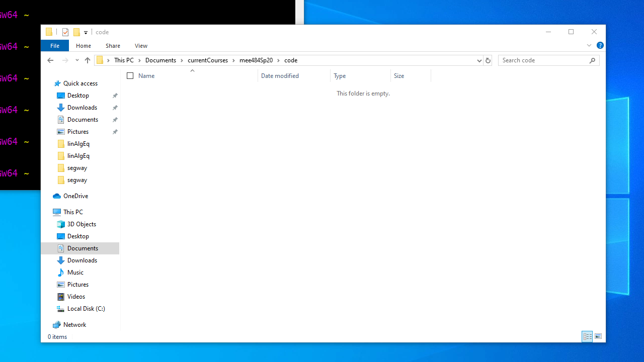
Task: Click the Properties icon in quick access toolbar
Action: click(x=65, y=32)
